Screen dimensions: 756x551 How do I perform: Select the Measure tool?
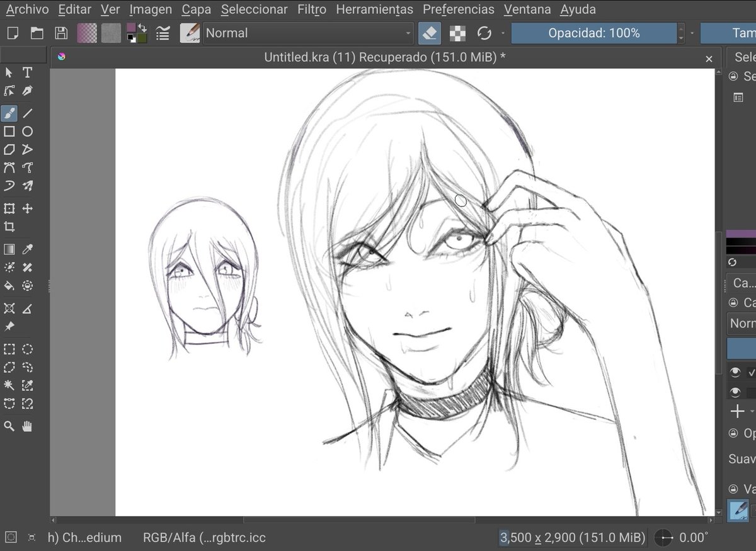point(28,309)
